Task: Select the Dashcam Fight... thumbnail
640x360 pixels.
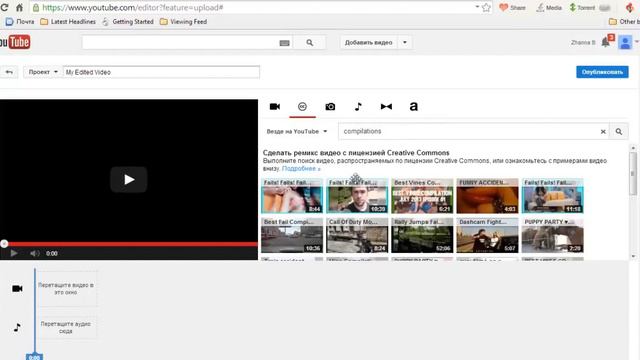Action: [x=487, y=236]
